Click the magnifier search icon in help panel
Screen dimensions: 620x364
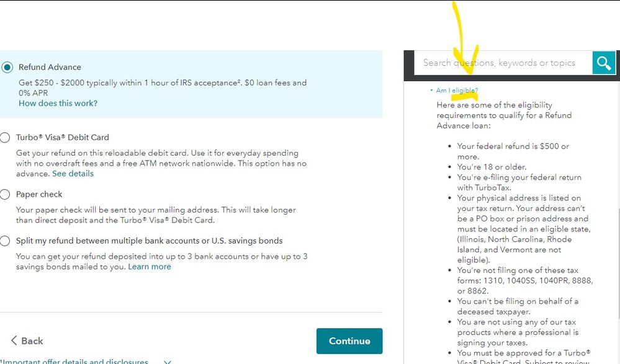[604, 63]
